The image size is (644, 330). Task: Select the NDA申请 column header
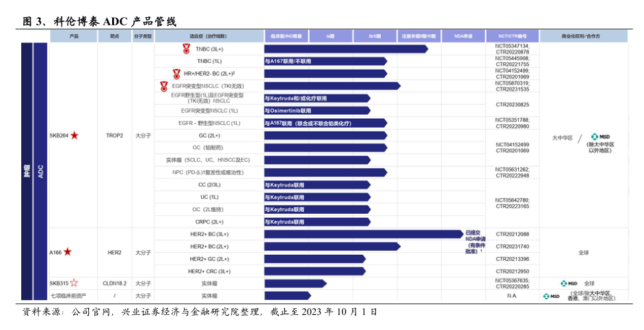463,35
